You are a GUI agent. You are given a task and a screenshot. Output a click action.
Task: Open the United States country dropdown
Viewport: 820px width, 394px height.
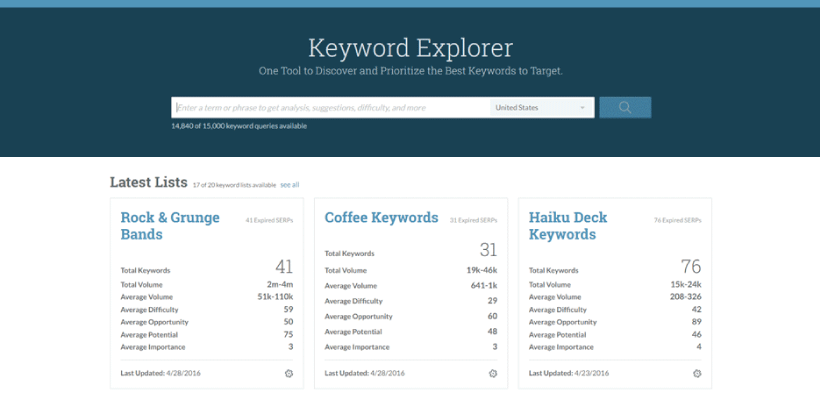coord(541,108)
